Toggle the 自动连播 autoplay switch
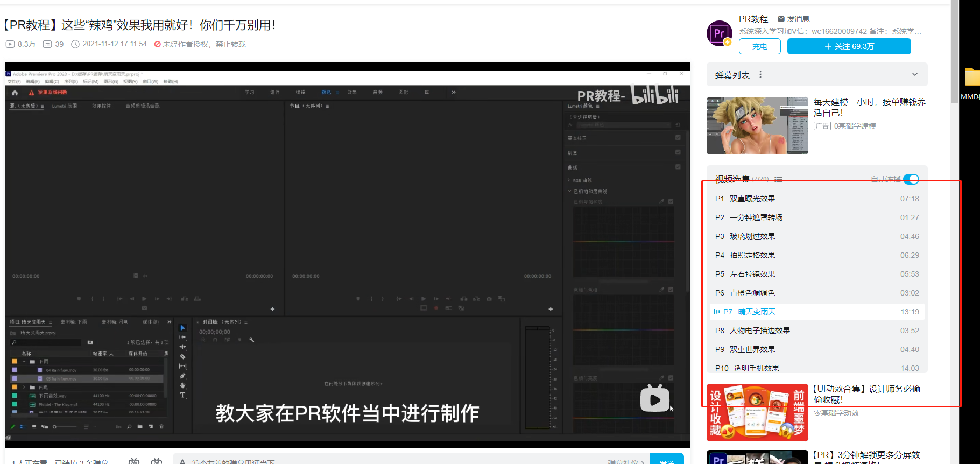 911,179
